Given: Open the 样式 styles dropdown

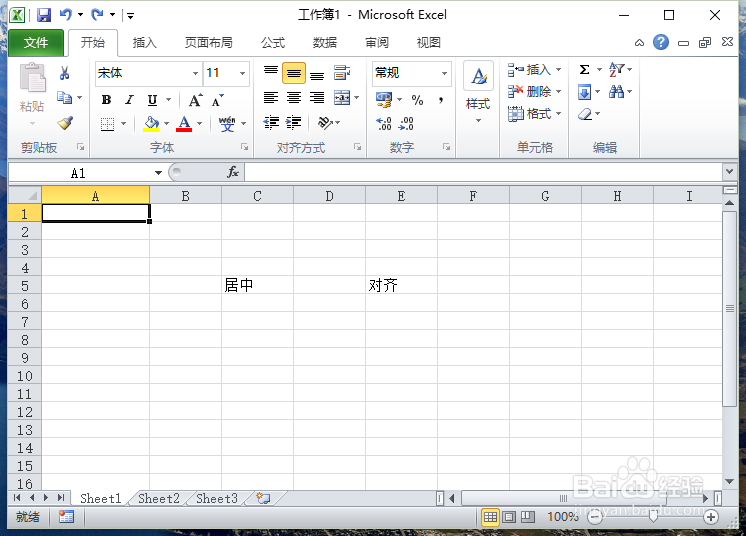Looking at the screenshot, I should click(x=478, y=91).
